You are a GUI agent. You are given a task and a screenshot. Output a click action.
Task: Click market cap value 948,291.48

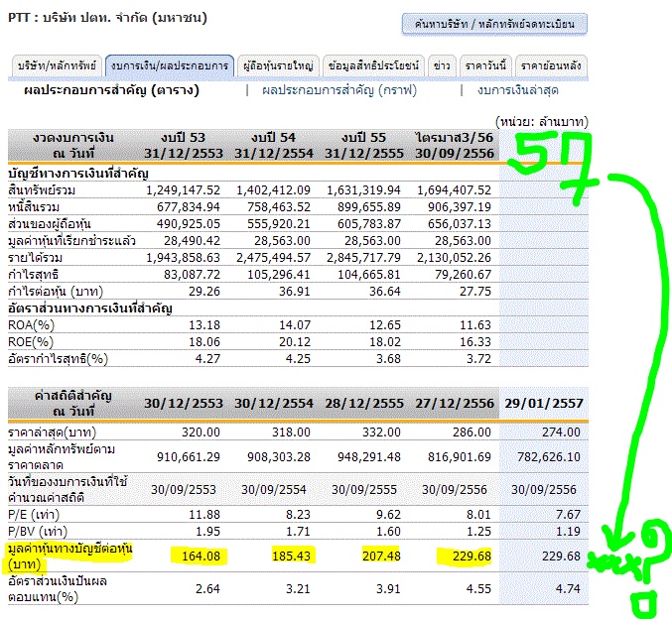[x=369, y=457]
